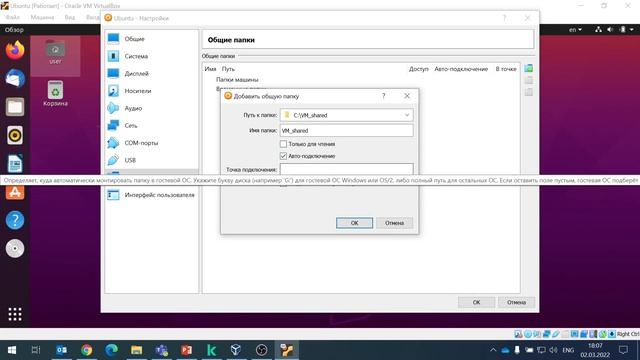Click the Папки машины row in the list

tap(237, 80)
